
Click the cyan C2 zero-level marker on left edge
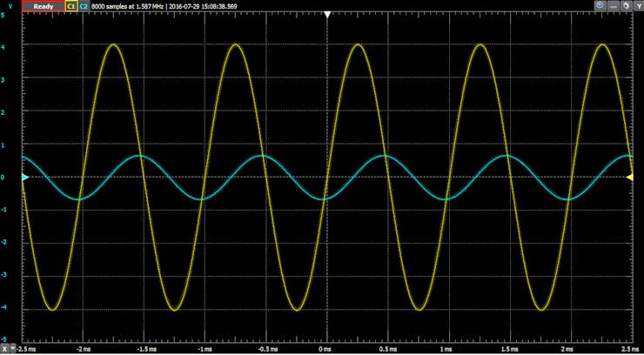[x=24, y=177]
